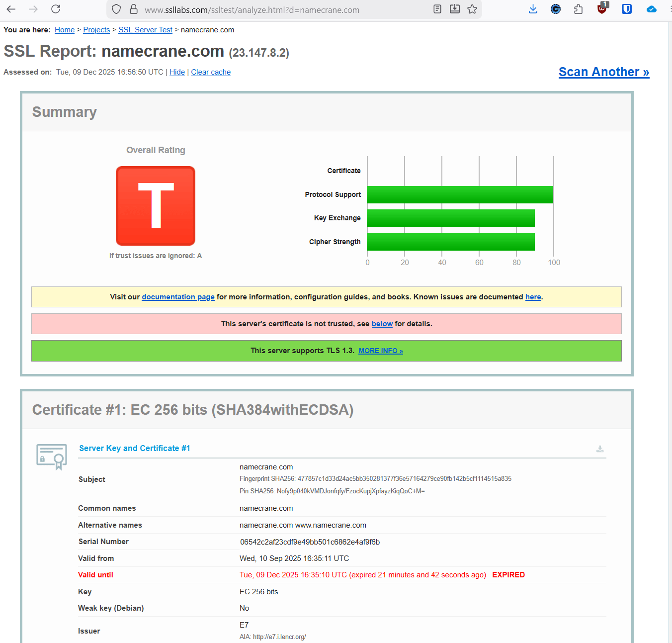Bookmark this page with the star

(x=472, y=9)
